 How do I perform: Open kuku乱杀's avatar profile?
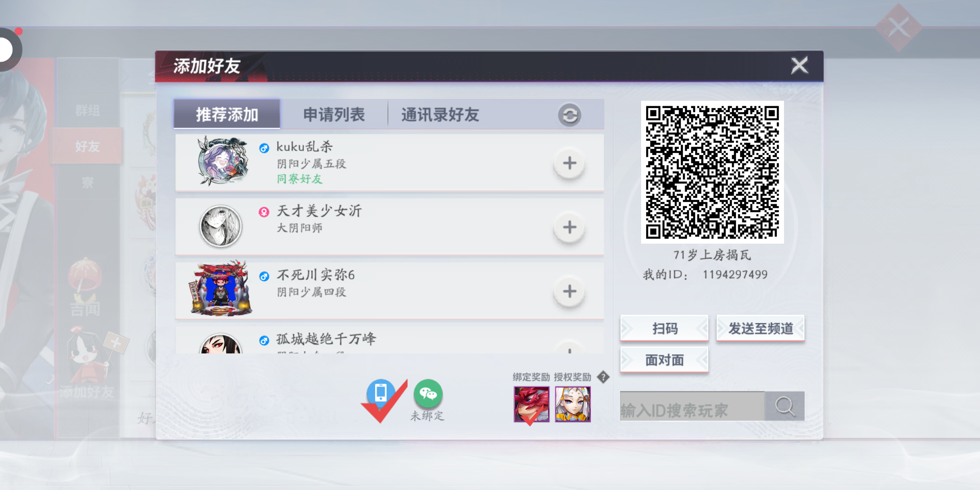point(222,162)
